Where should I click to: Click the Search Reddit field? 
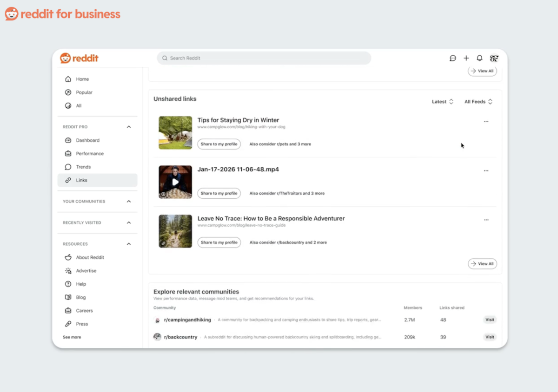264,58
